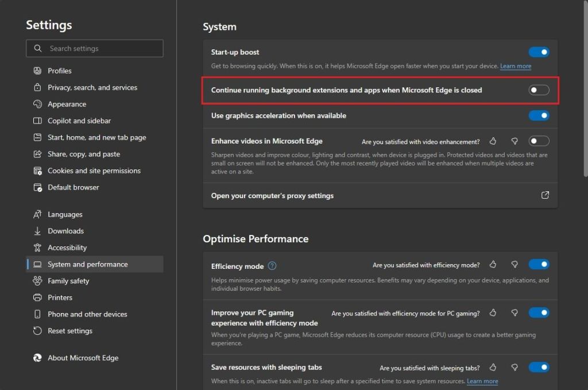Enable Enhance videos in Microsoft Edge toggle

539,141
